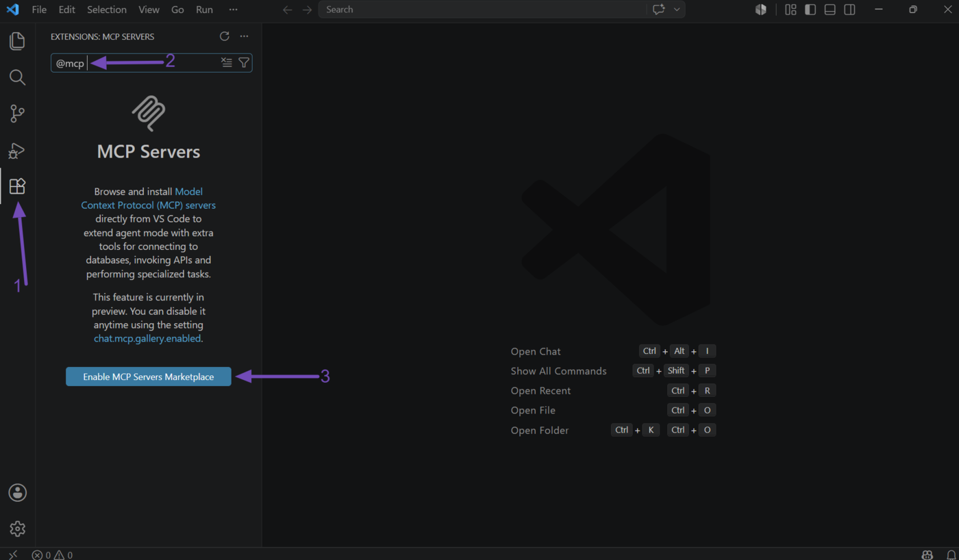
Task: Open the Extensions panel more actions menu
Action: 244,36
